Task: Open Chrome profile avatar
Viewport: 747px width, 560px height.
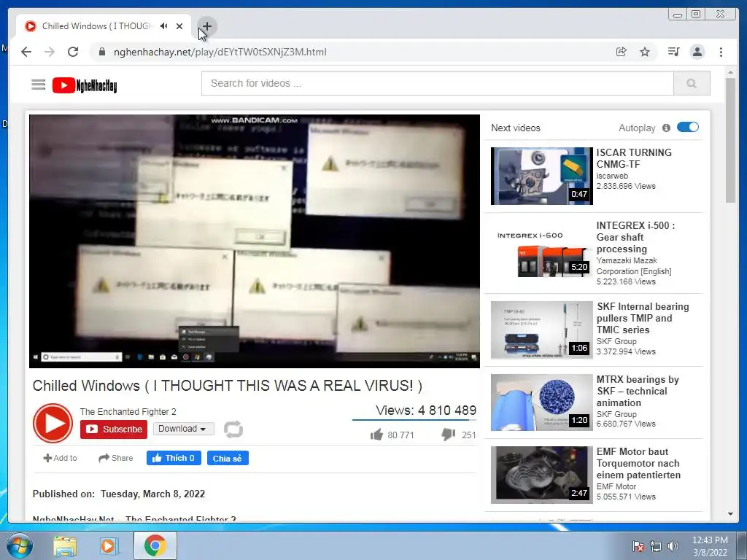Action: point(697,52)
